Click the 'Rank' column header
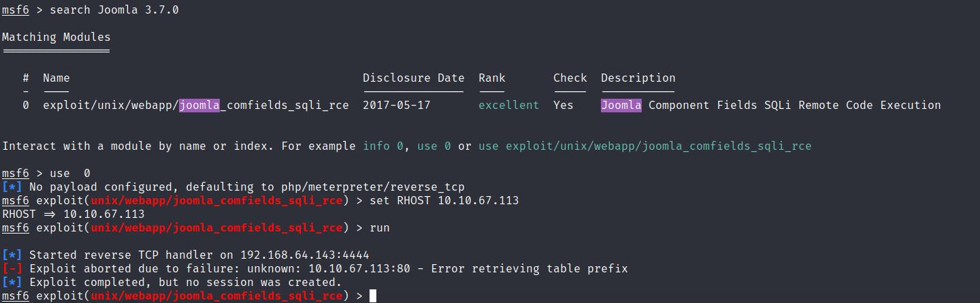 click(492, 78)
